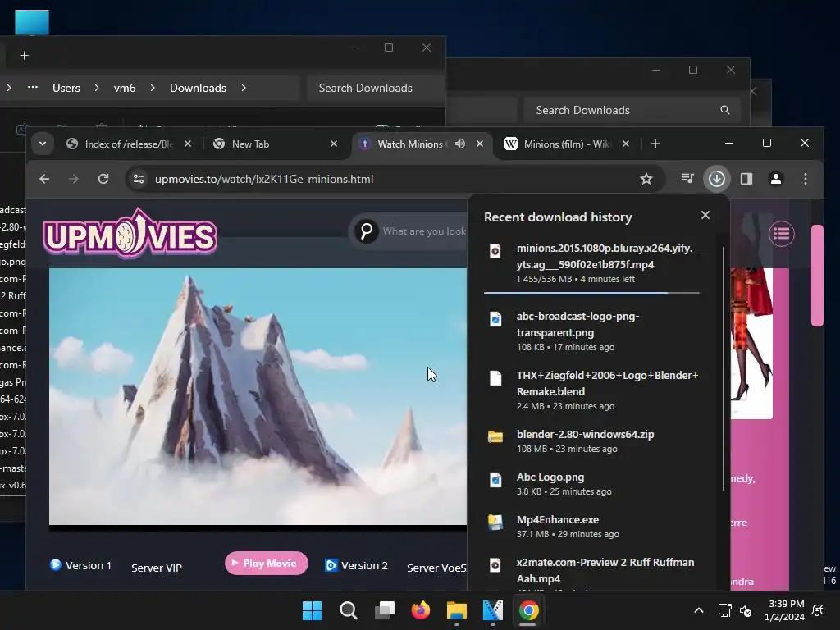This screenshot has width=840, height=630.
Task: Go back using Chrome back arrow
Action: click(x=44, y=179)
